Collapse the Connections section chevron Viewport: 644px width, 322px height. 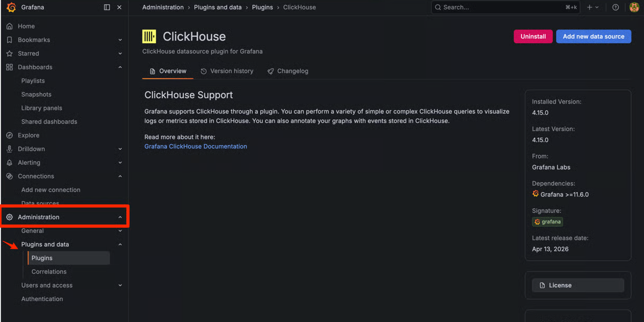120,176
